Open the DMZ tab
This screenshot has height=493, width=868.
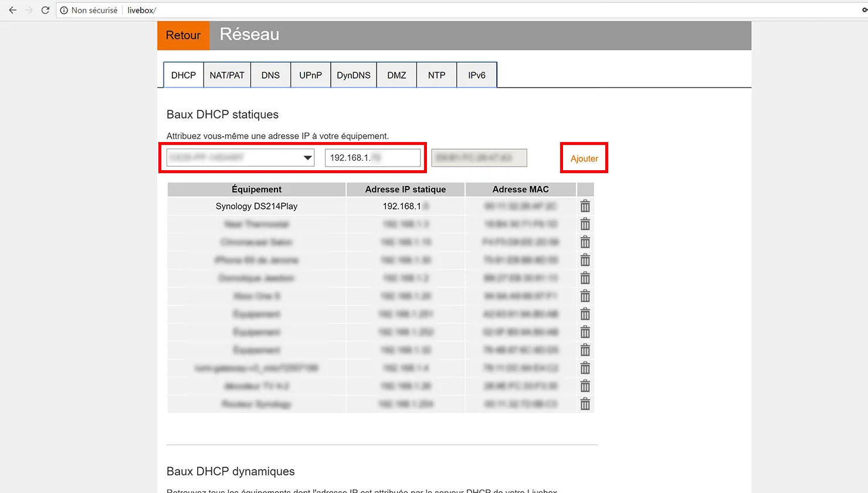click(396, 75)
